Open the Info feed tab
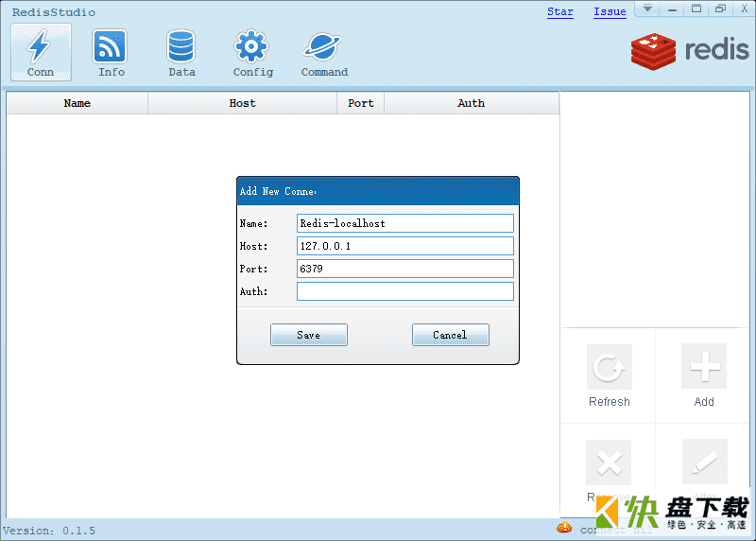Image resolution: width=756 pixels, height=541 pixels. point(111,52)
